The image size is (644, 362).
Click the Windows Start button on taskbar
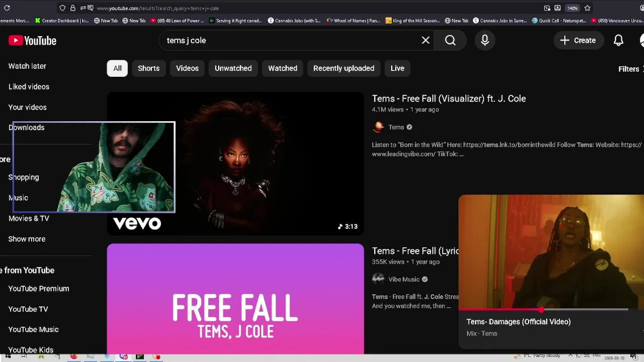tap(8, 357)
